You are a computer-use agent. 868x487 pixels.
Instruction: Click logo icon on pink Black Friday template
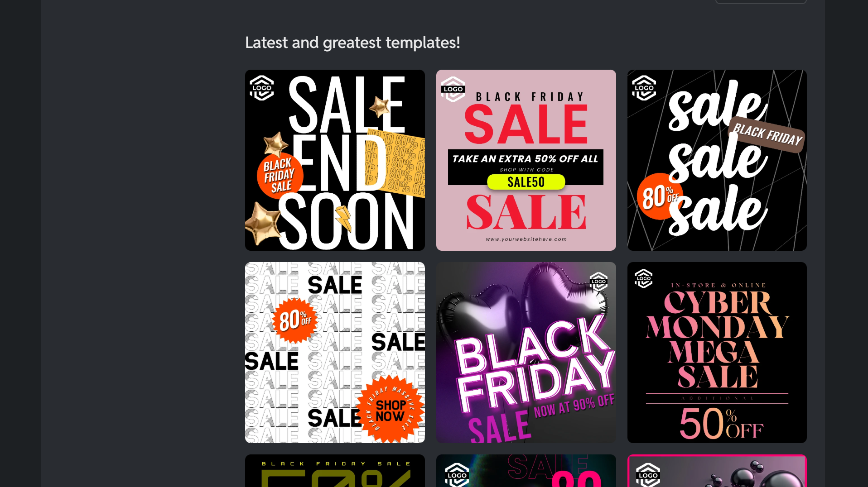click(453, 89)
